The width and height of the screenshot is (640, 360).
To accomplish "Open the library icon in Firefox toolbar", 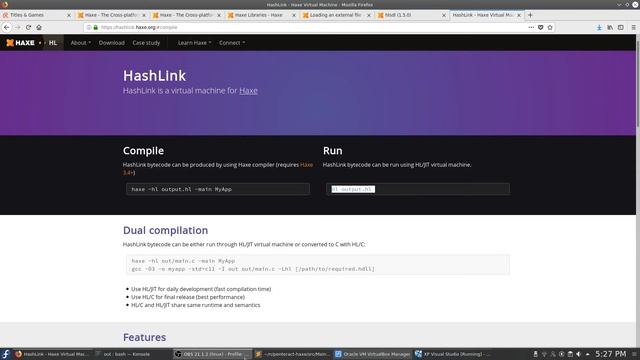I will coord(610,27).
